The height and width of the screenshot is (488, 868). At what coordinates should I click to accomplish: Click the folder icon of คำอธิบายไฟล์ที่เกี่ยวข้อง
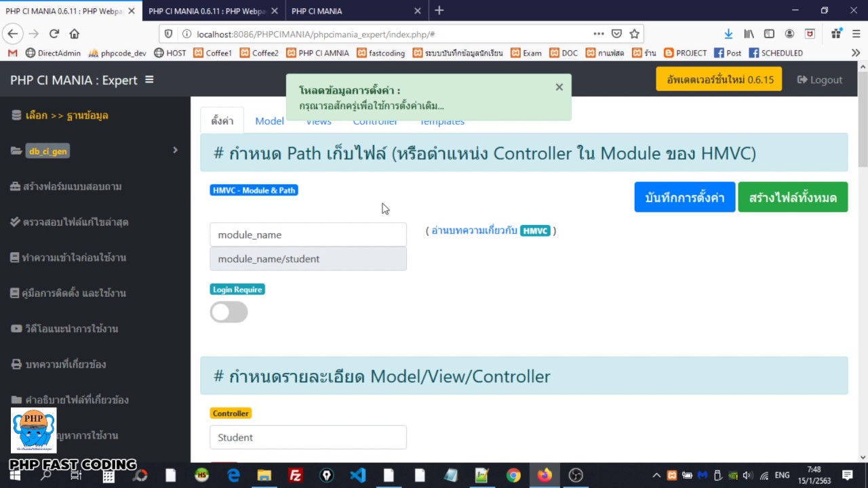(x=16, y=400)
